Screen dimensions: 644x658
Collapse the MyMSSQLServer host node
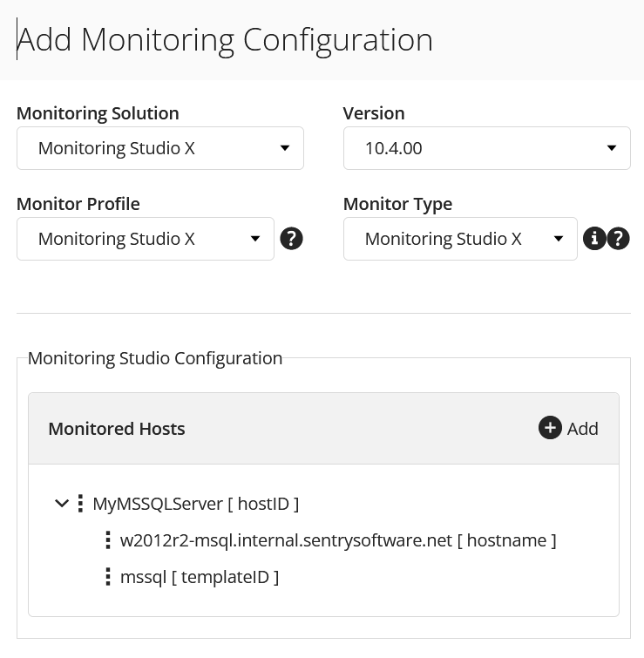[x=61, y=503]
